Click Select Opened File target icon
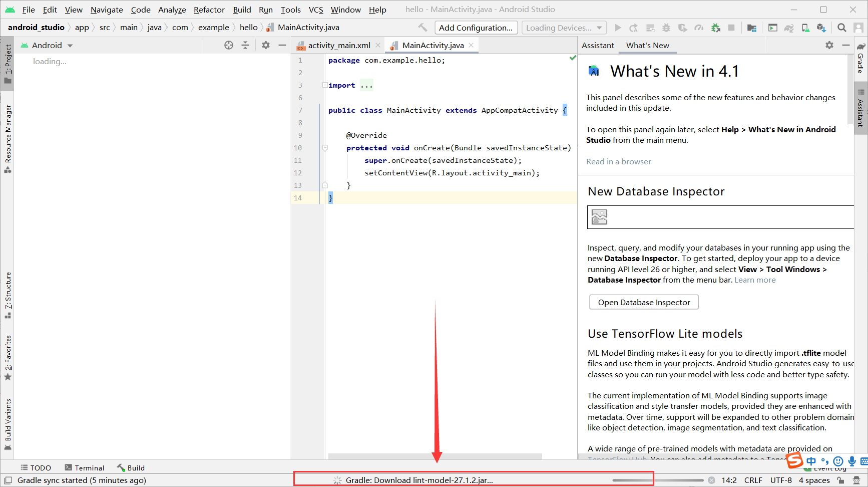This screenshot has height=487, width=868. 229,45
